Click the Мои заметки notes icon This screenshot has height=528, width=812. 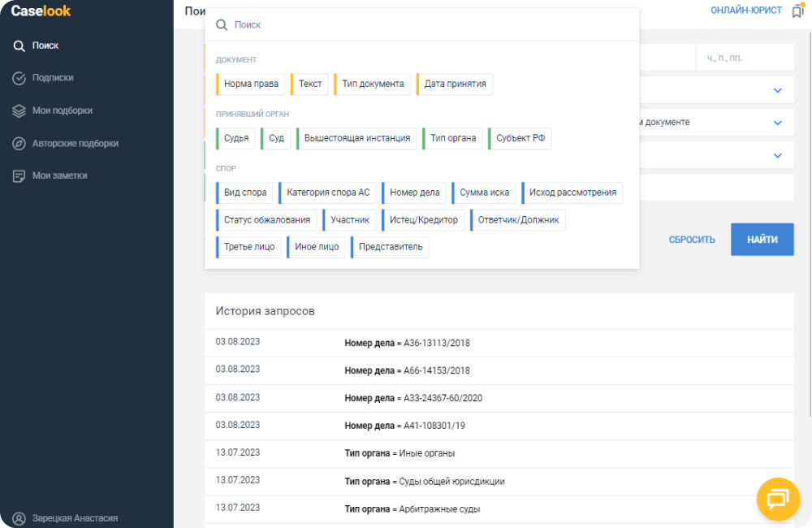[x=19, y=175]
